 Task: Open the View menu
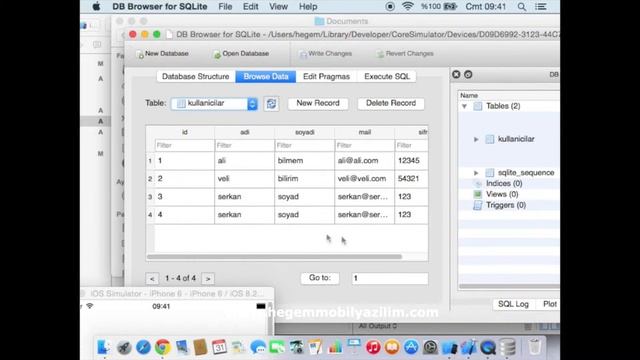[278, 7]
